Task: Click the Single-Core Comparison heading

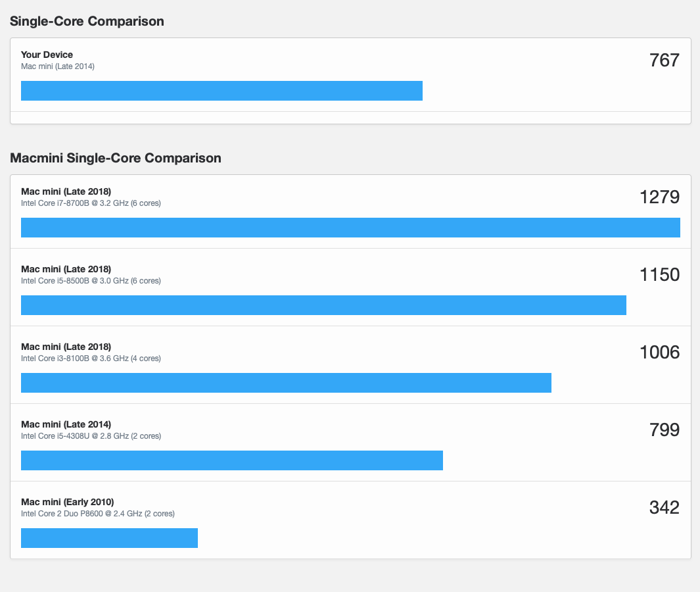Action: point(87,22)
